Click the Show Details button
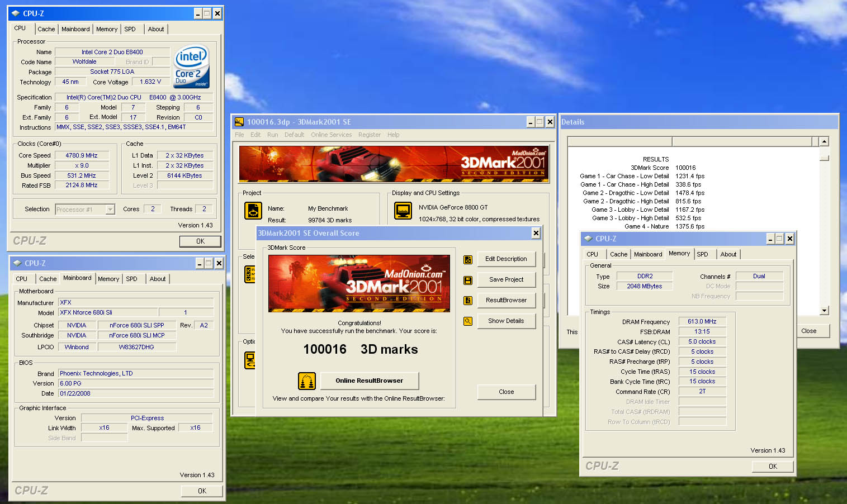Viewport: 847px width, 504px height. click(x=507, y=321)
